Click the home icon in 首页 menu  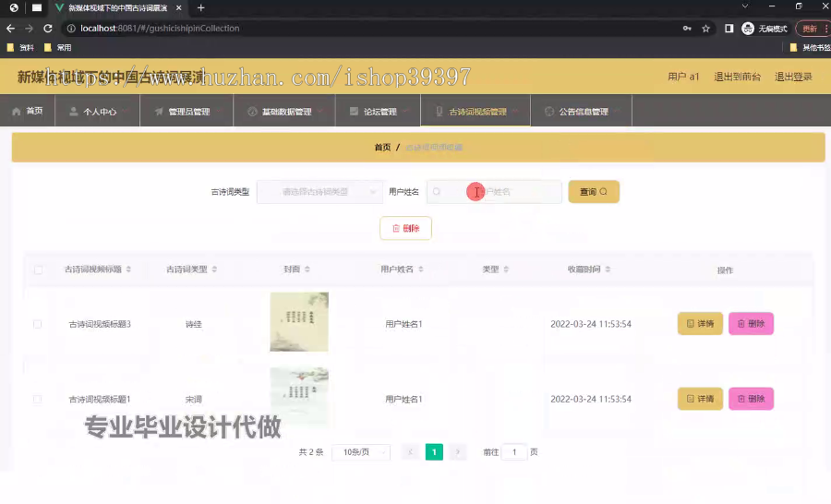pyautogui.click(x=17, y=112)
